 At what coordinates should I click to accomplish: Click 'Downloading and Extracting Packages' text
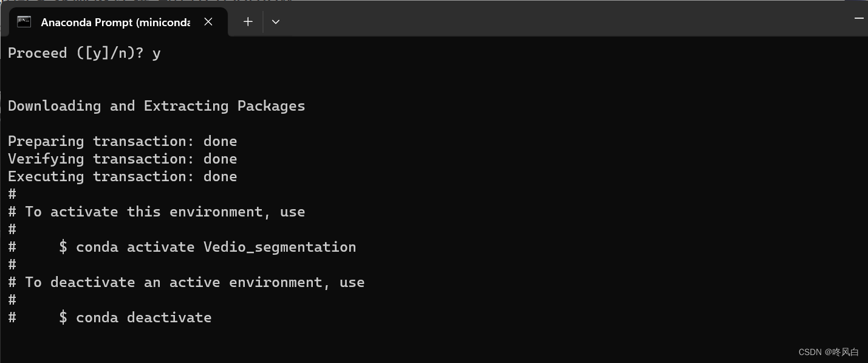156,105
